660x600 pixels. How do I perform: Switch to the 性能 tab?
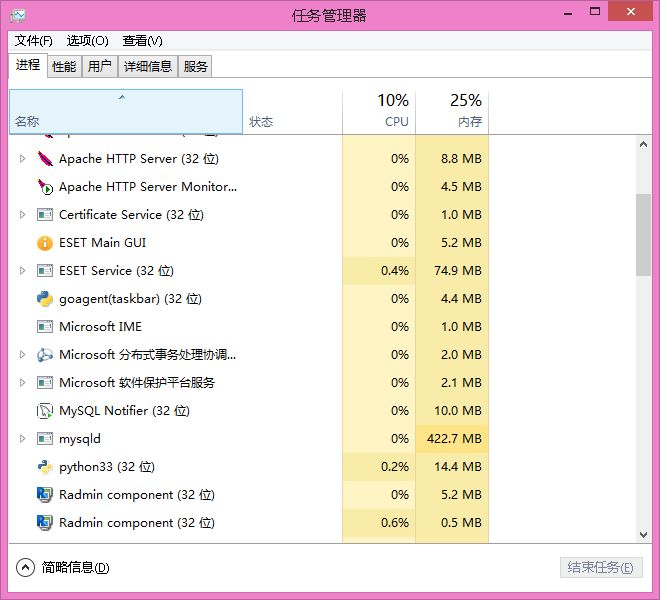64,67
